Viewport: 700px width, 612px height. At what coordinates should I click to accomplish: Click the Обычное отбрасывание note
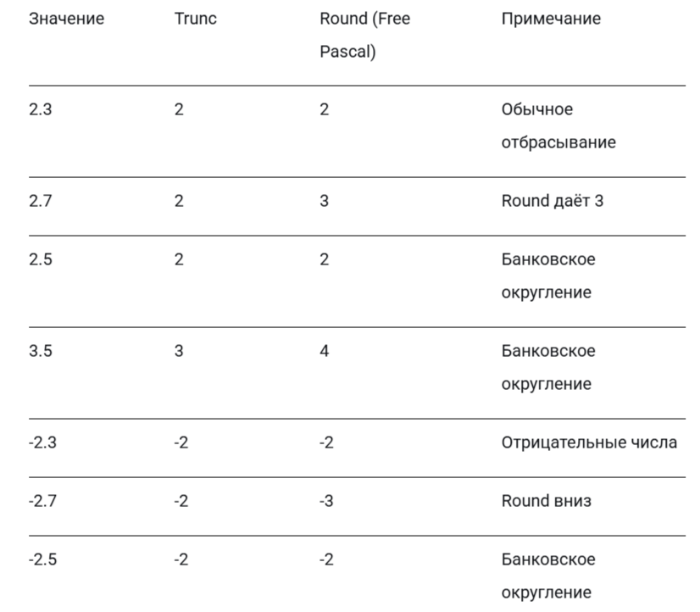(558, 125)
